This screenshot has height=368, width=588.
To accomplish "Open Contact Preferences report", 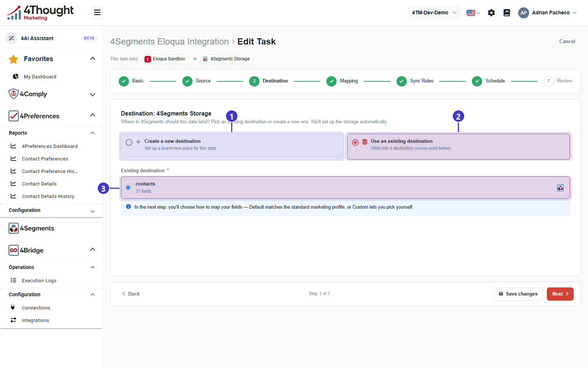I will 45,159.
